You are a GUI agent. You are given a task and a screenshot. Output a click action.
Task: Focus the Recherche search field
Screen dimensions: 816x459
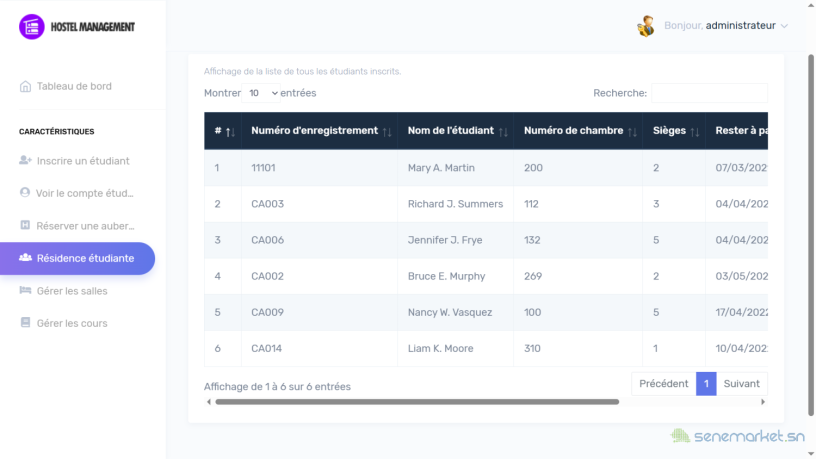coord(709,93)
